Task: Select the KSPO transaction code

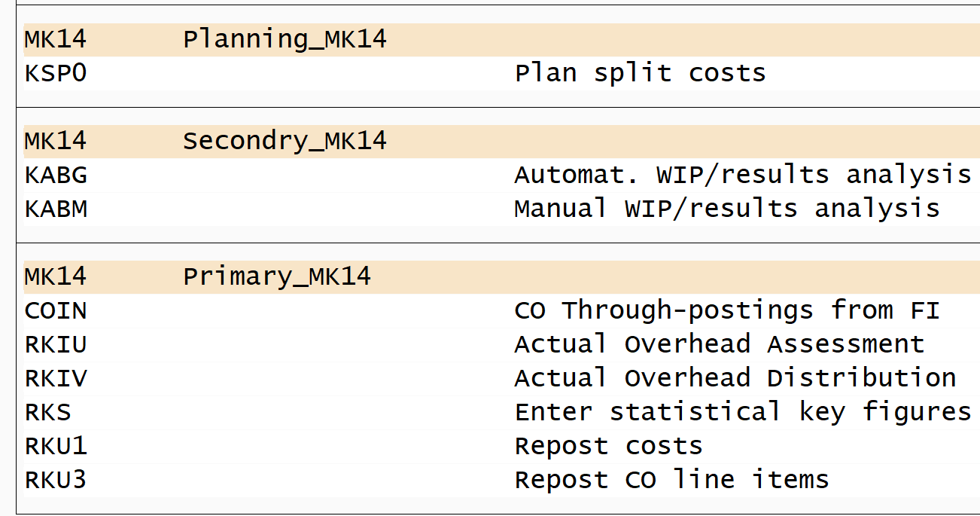Action: tap(56, 74)
